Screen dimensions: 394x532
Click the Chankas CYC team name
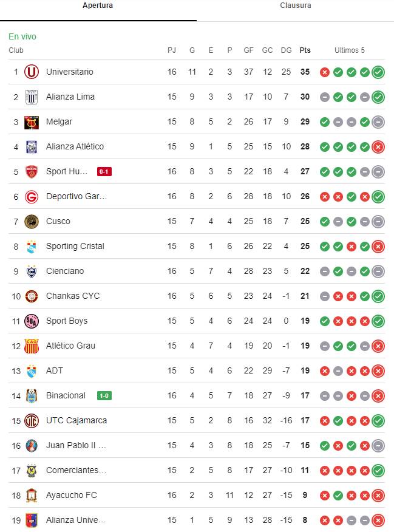tap(73, 296)
